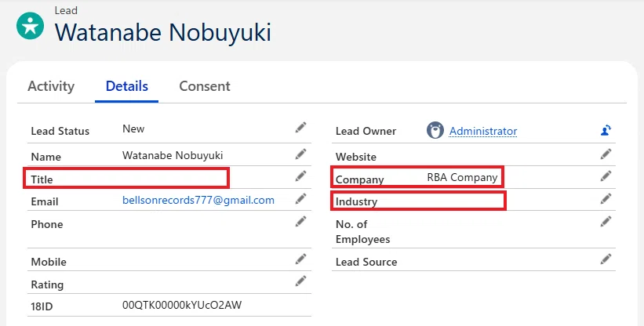The width and height of the screenshot is (644, 326).
Task: Click the 18ID value 00QTK00000kYUcO2AW
Action: (182, 305)
